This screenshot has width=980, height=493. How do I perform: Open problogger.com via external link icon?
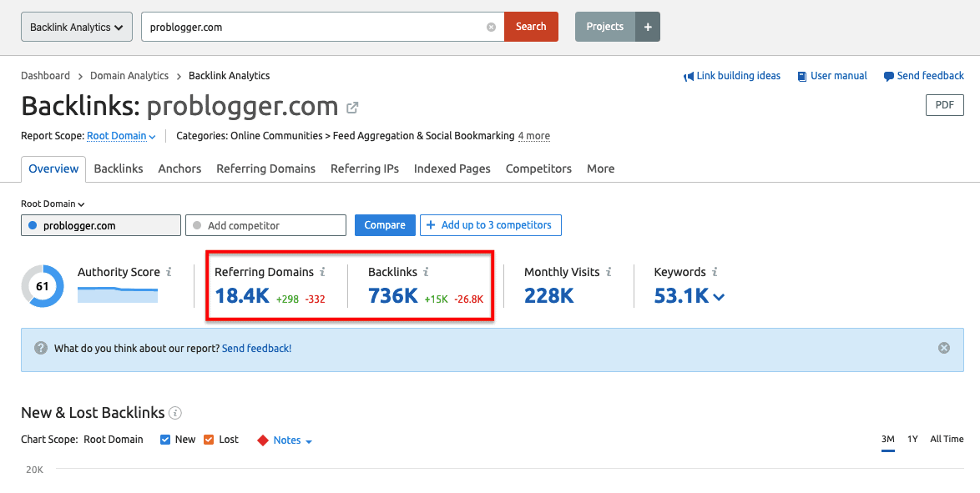(x=352, y=108)
